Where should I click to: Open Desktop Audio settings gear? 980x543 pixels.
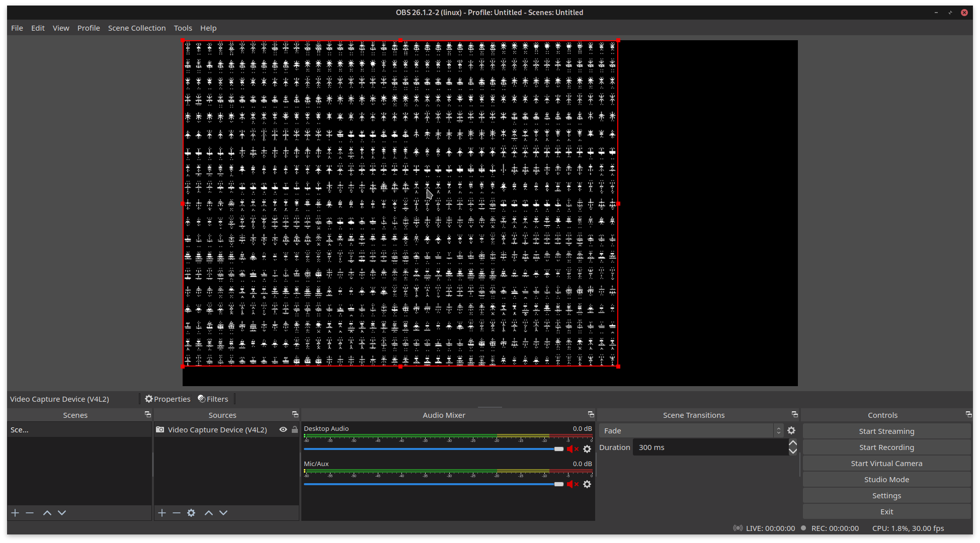587,449
